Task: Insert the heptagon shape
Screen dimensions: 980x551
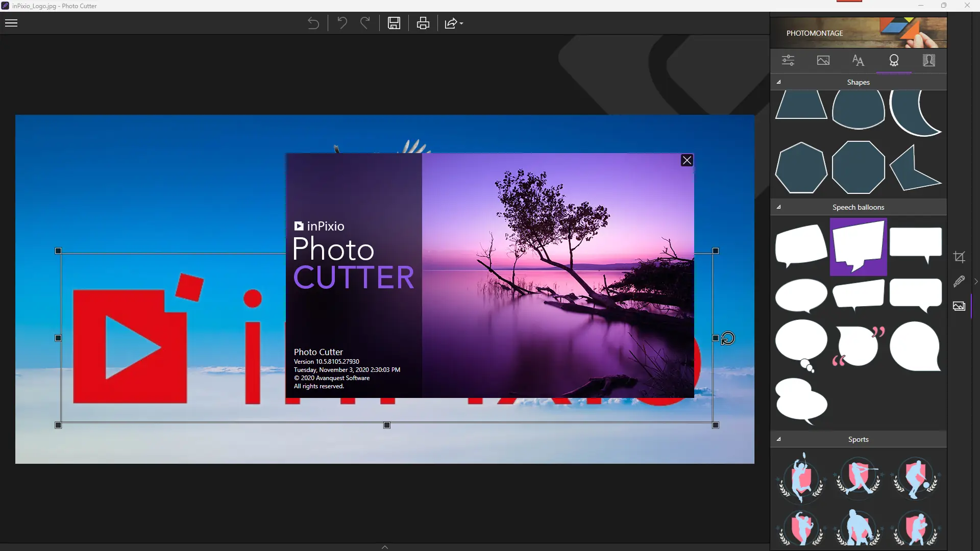Action: click(801, 168)
